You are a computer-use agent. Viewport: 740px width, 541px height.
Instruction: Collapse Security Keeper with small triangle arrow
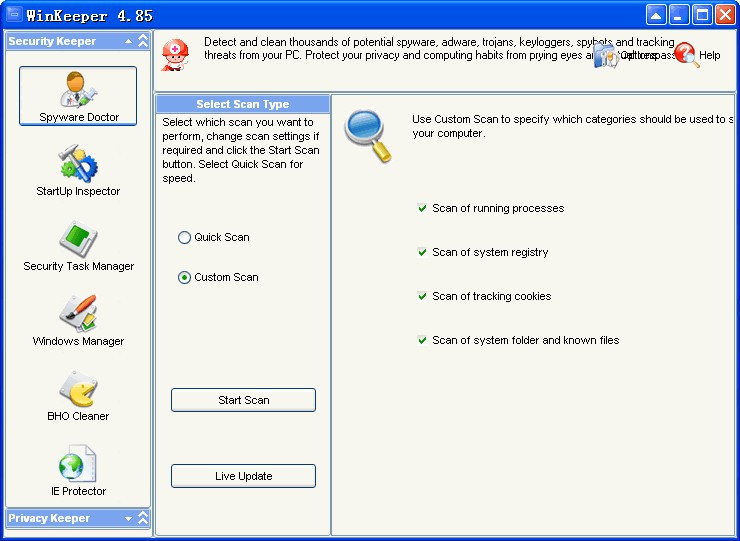[128, 42]
